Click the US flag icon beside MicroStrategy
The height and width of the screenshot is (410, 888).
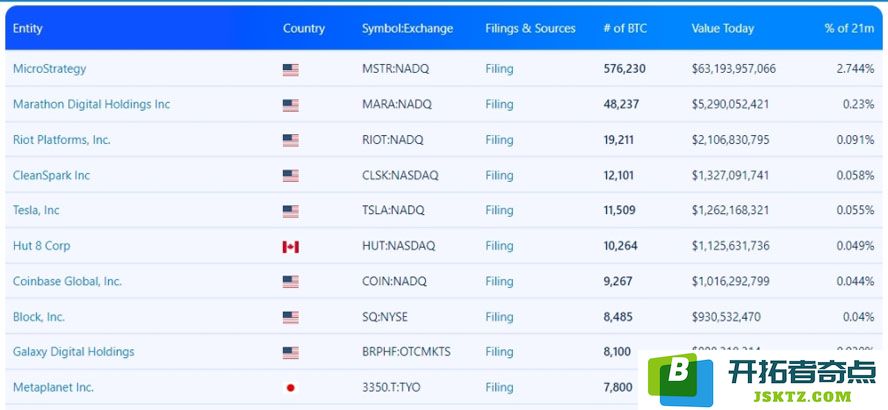[x=291, y=70]
